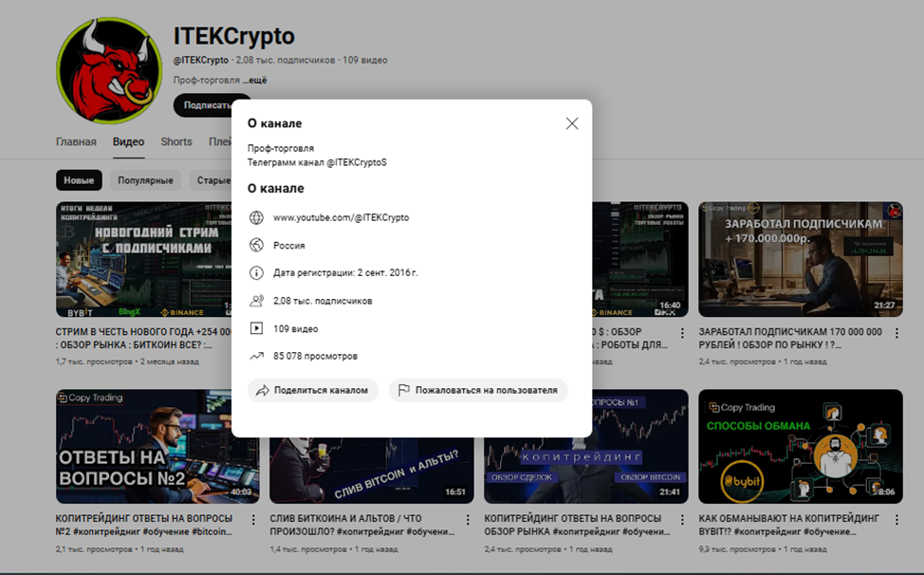924x575 pixels.
Task: Click '85 078 просмотров' text
Action: [315, 356]
